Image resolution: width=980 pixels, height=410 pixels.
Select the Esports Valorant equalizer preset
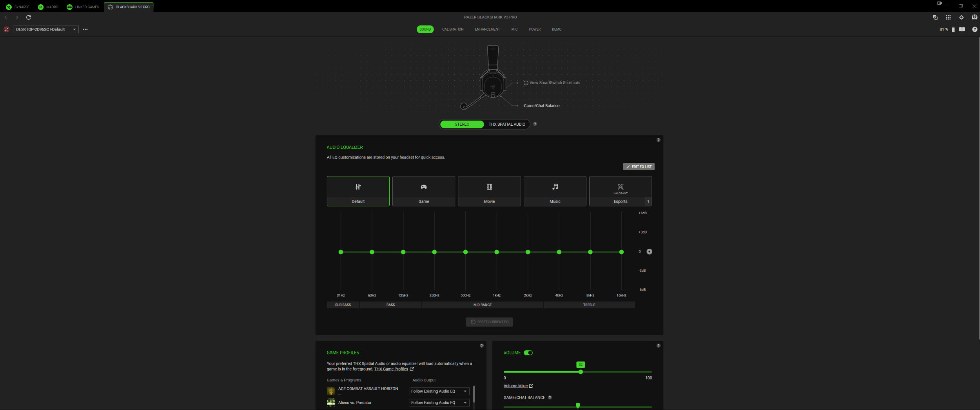pos(621,191)
